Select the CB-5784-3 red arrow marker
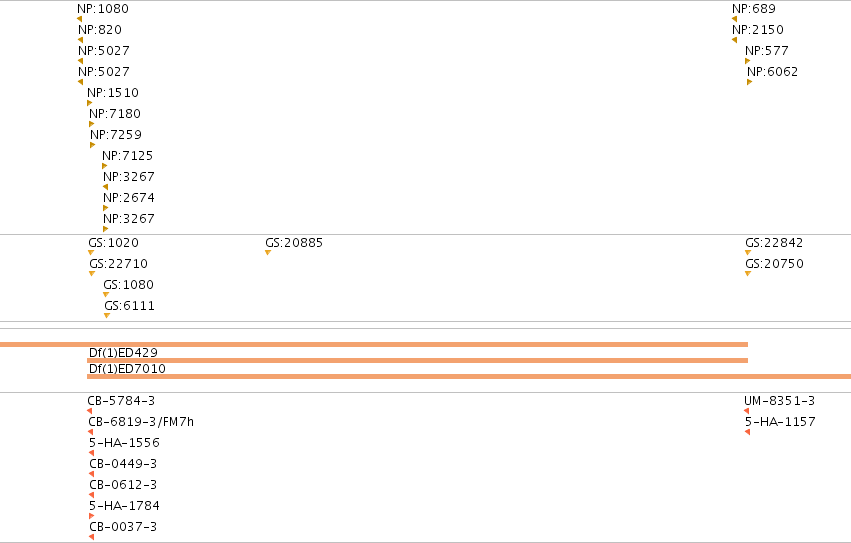Screen dimensions: 851x543 coord(90,411)
